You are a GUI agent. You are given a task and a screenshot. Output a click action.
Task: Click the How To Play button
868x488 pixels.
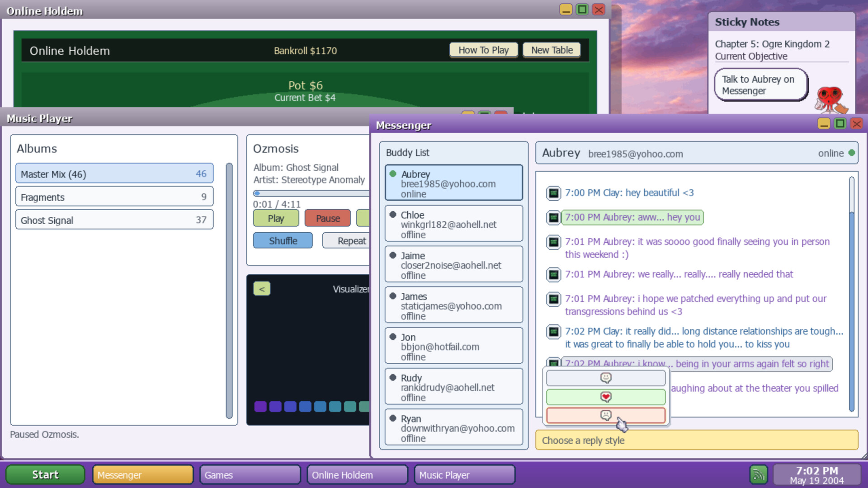point(483,50)
